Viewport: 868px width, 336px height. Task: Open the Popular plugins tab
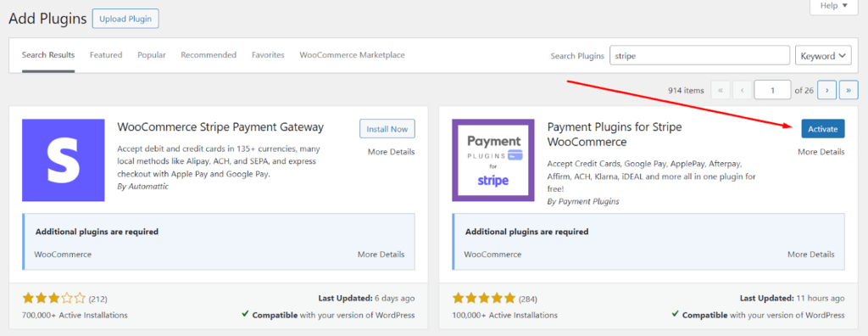pos(152,55)
